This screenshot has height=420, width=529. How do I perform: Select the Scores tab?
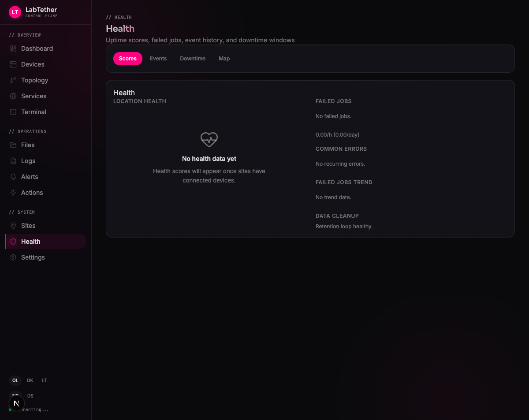click(128, 59)
